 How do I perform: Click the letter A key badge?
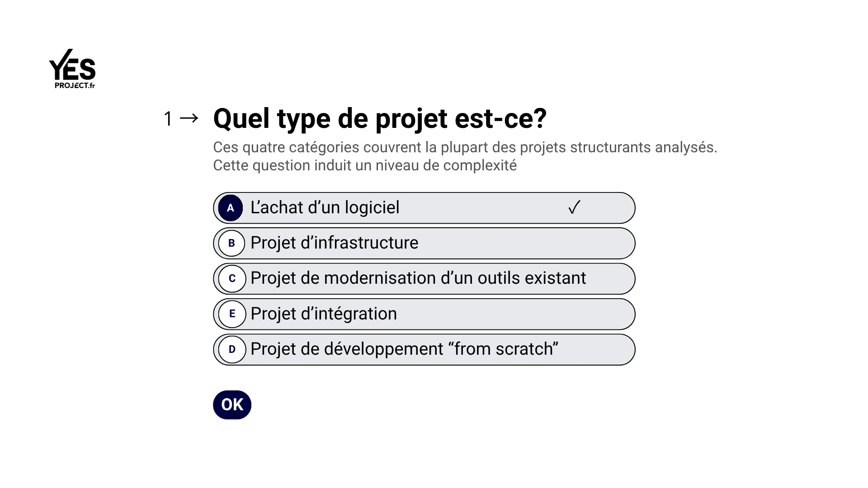click(x=231, y=208)
